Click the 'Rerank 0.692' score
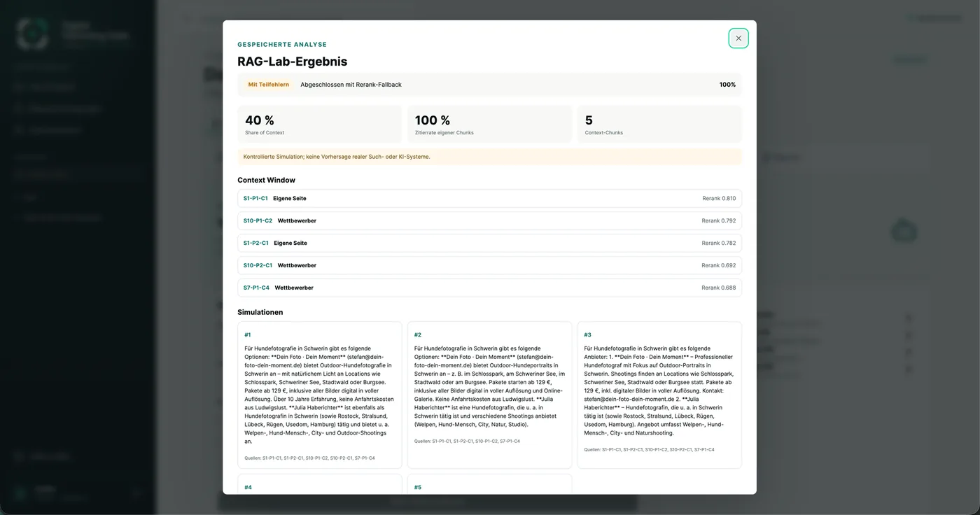The height and width of the screenshot is (515, 980). pyautogui.click(x=719, y=265)
